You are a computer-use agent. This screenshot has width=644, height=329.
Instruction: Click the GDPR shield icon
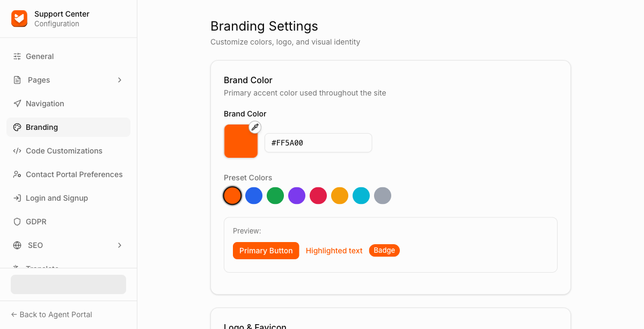pos(17,222)
